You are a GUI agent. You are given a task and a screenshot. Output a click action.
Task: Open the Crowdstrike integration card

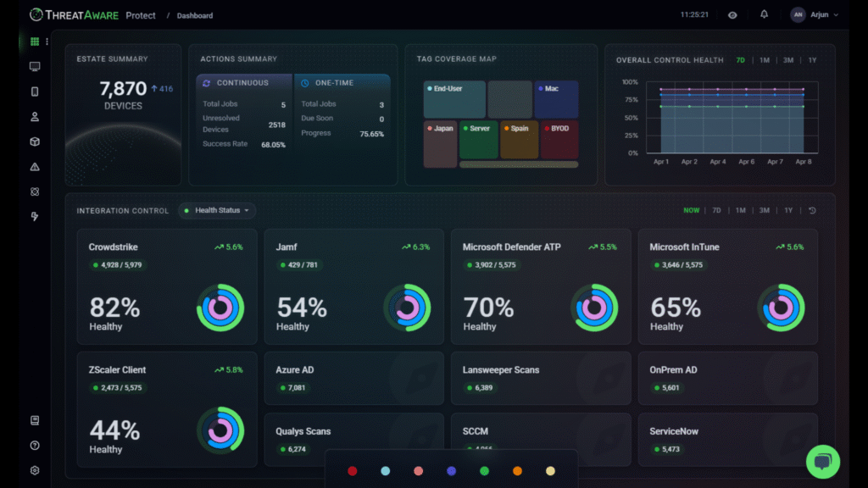[167, 286]
